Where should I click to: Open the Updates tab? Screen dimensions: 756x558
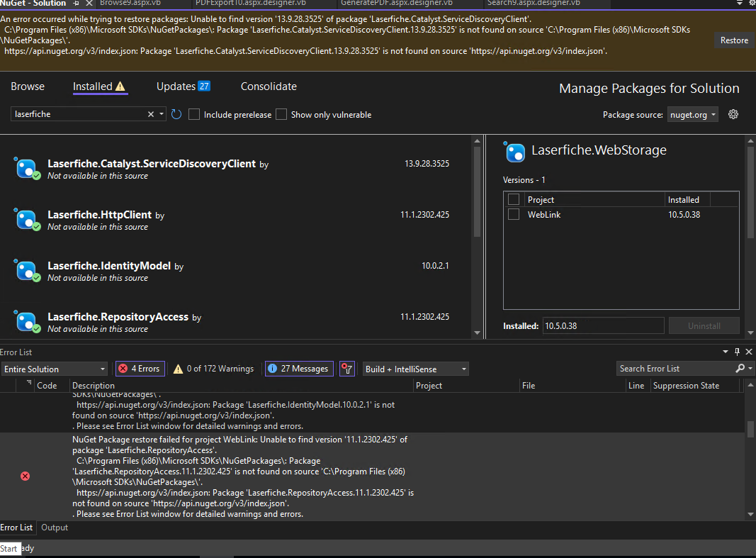pyautogui.click(x=184, y=87)
